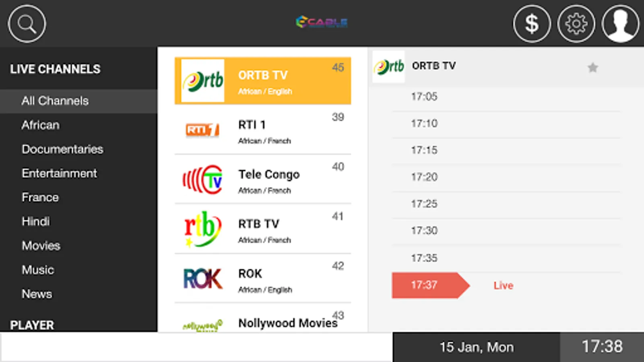
Task: Click the ORTB TV guide header title
Action: click(x=433, y=66)
